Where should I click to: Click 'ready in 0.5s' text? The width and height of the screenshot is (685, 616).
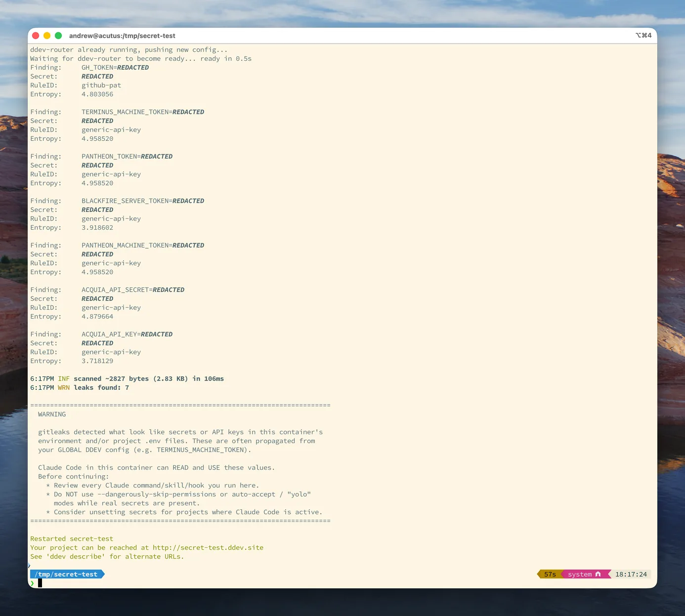226,58
